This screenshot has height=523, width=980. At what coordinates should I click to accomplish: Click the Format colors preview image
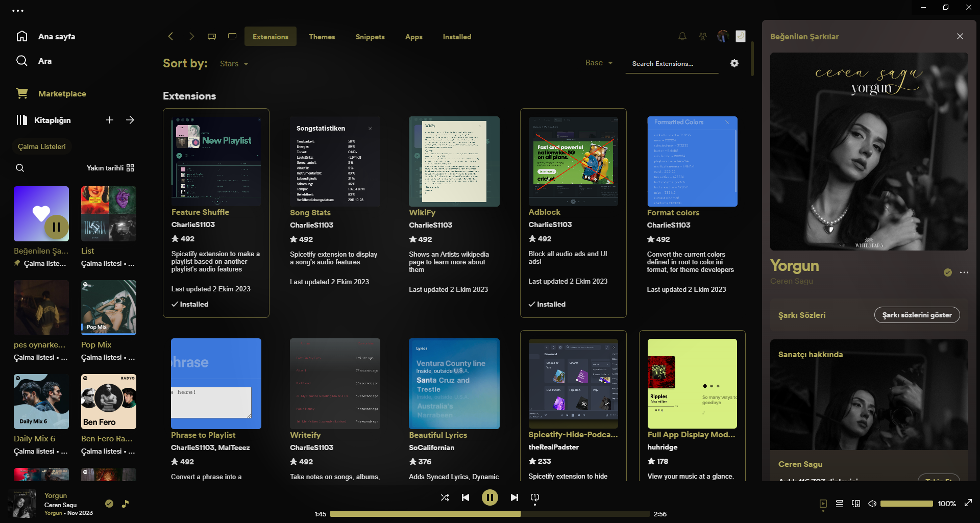tap(692, 161)
